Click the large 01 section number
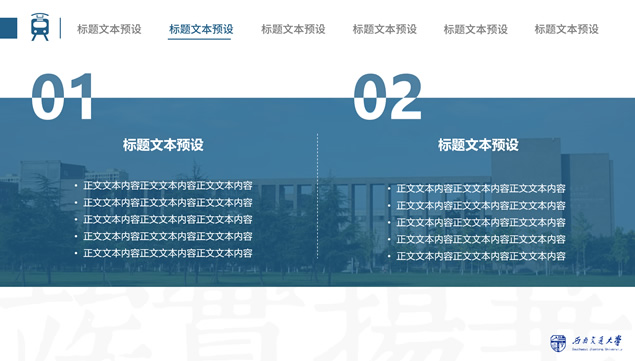The width and height of the screenshot is (635, 361). point(62,97)
